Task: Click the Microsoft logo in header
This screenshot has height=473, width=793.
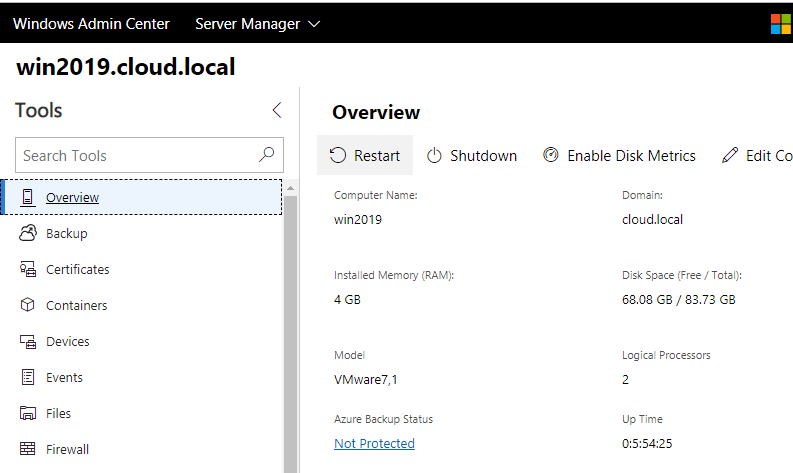Action: pos(781,23)
